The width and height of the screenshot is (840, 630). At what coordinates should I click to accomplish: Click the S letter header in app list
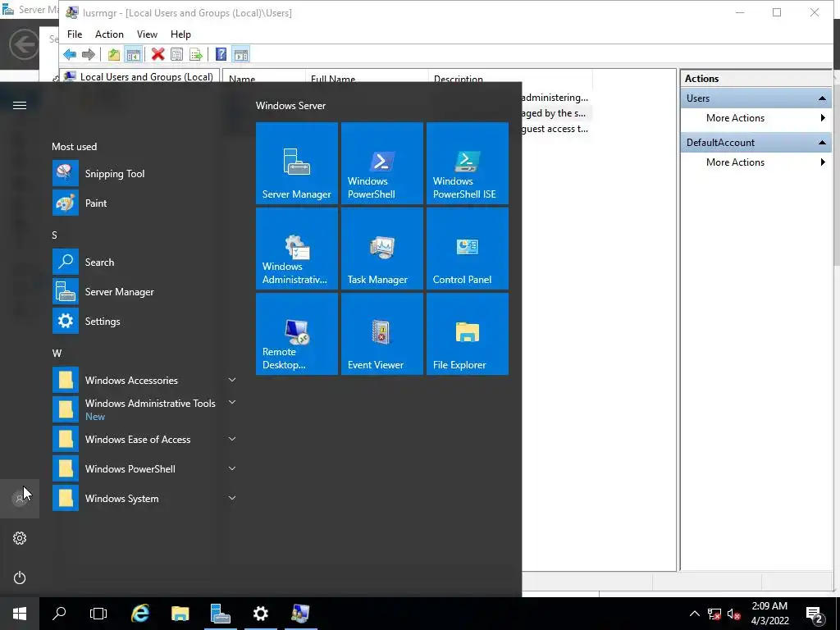[54, 235]
